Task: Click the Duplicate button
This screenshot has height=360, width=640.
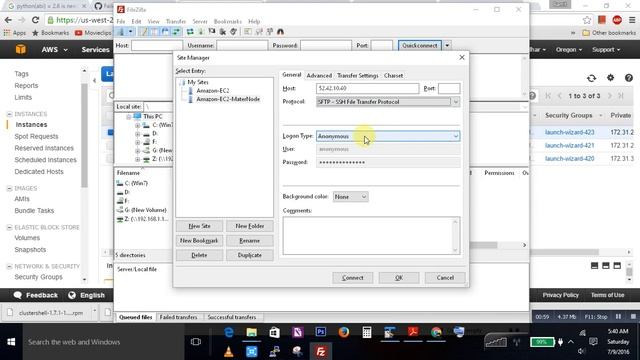Action: (249, 255)
